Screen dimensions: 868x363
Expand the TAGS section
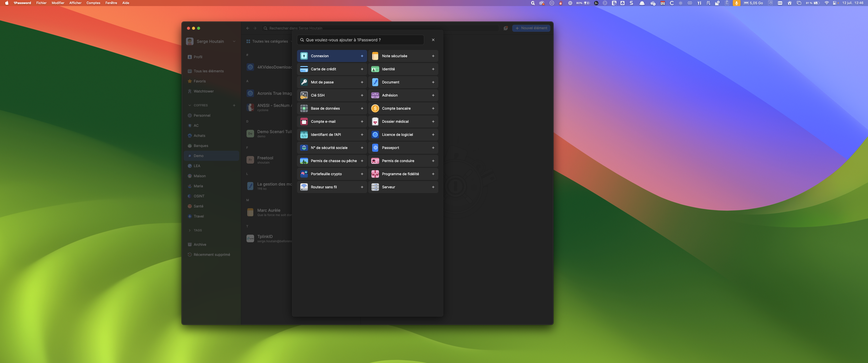190,230
